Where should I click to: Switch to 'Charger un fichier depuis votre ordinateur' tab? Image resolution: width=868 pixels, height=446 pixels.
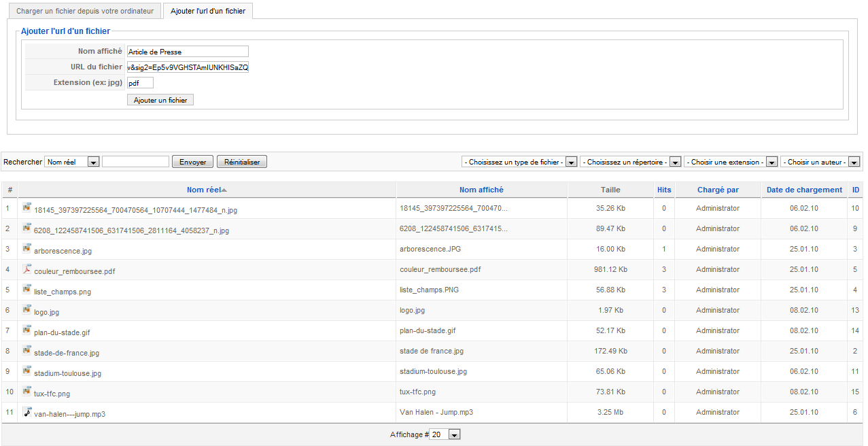coord(85,11)
